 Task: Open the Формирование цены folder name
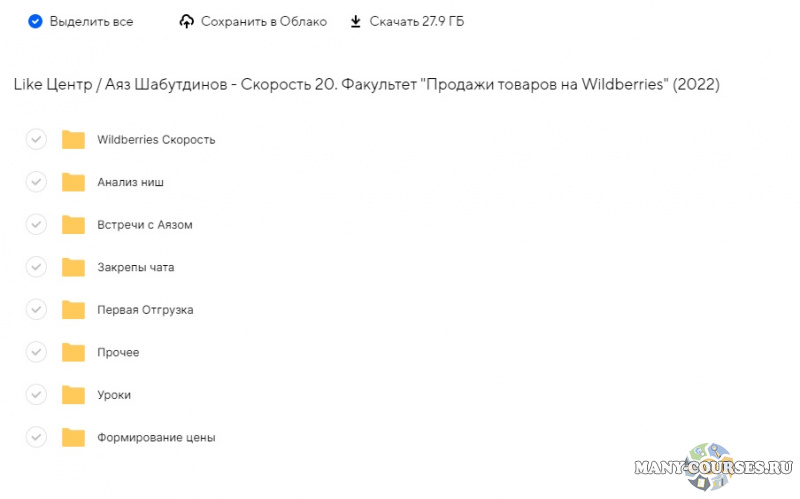(156, 437)
